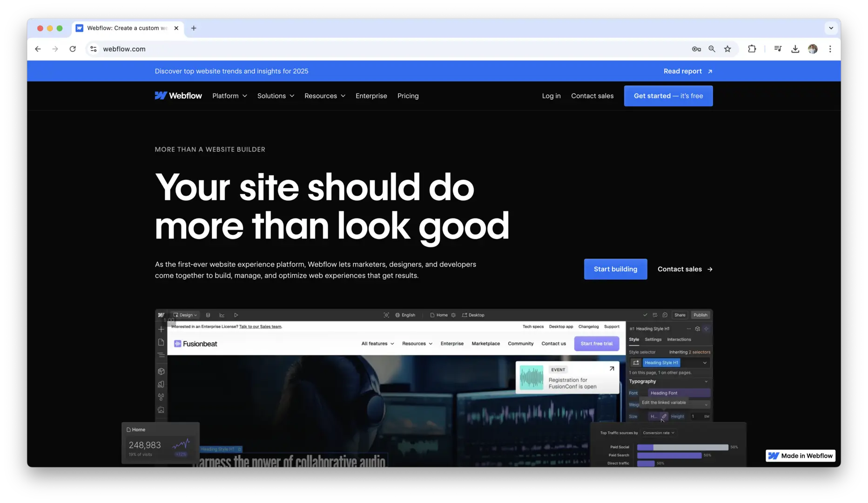The width and height of the screenshot is (868, 503).
Task: Open the Conversion rate dropdown
Action: 658,433
